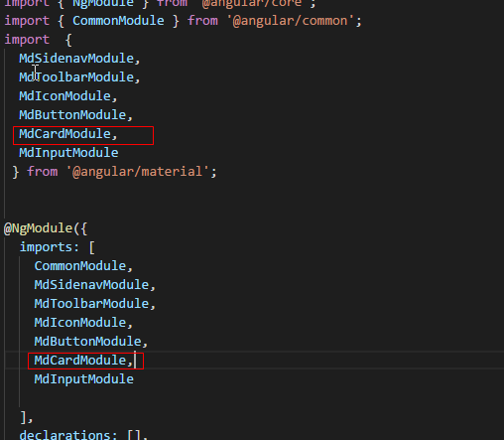
Task: Click the import keyword before the opening brace
Action: (27, 40)
